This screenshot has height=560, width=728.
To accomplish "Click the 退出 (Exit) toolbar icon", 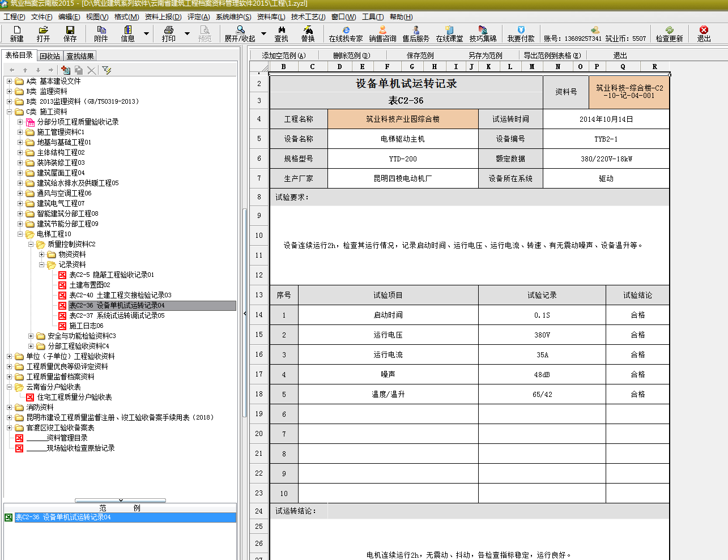I will pos(704,33).
